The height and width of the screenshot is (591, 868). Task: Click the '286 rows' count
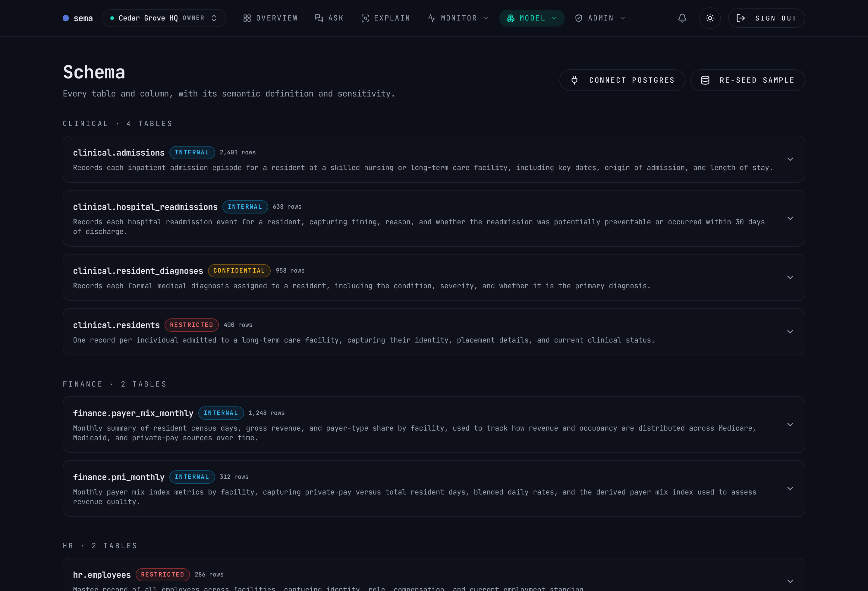point(209,574)
